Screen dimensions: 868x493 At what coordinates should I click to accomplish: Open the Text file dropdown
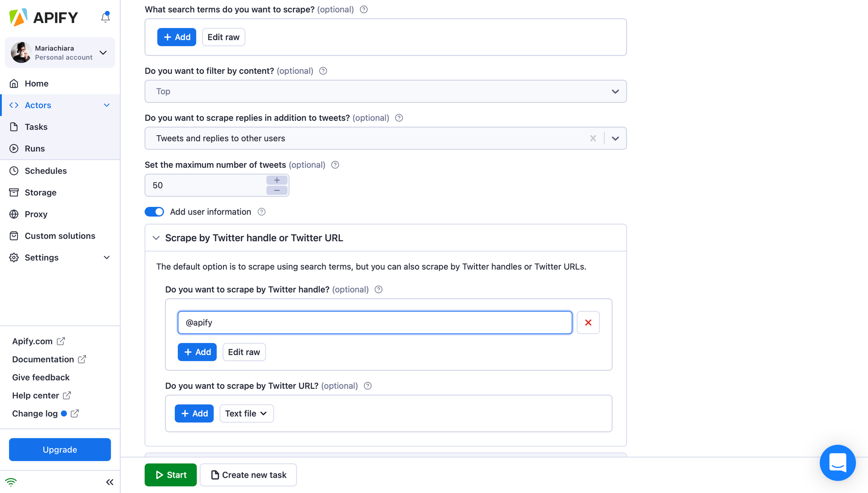point(247,414)
